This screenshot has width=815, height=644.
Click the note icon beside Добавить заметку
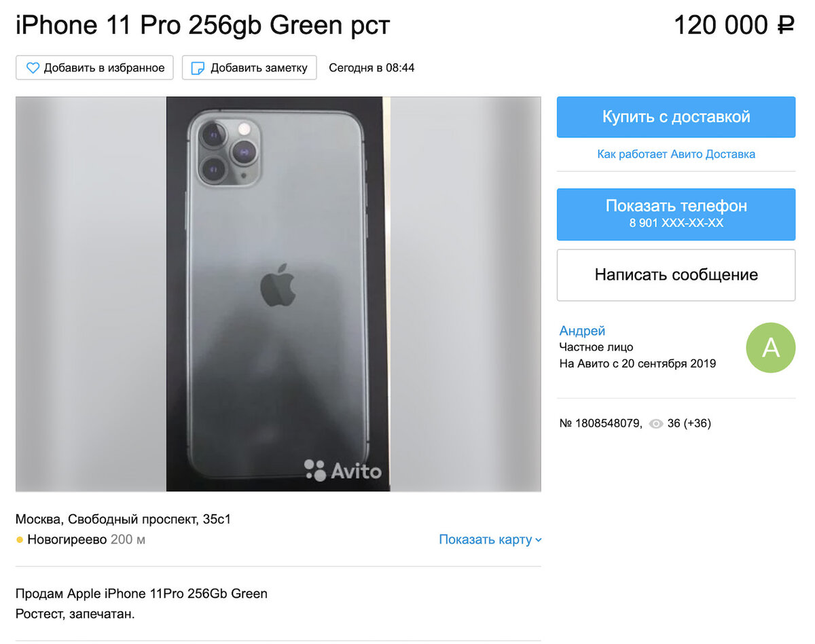point(198,68)
